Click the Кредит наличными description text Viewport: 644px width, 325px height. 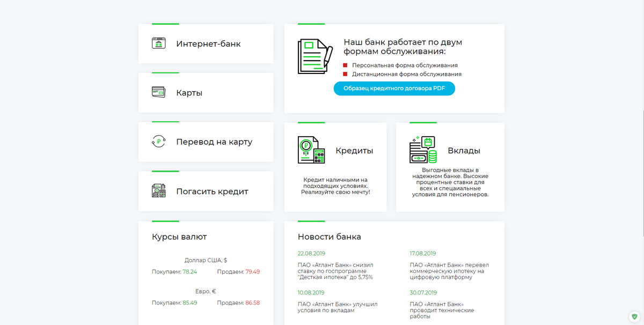[335, 186]
